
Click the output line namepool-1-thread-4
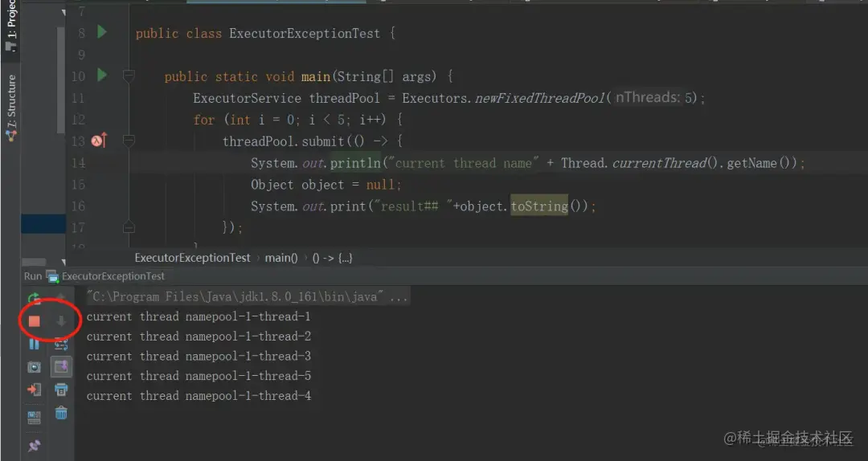199,396
